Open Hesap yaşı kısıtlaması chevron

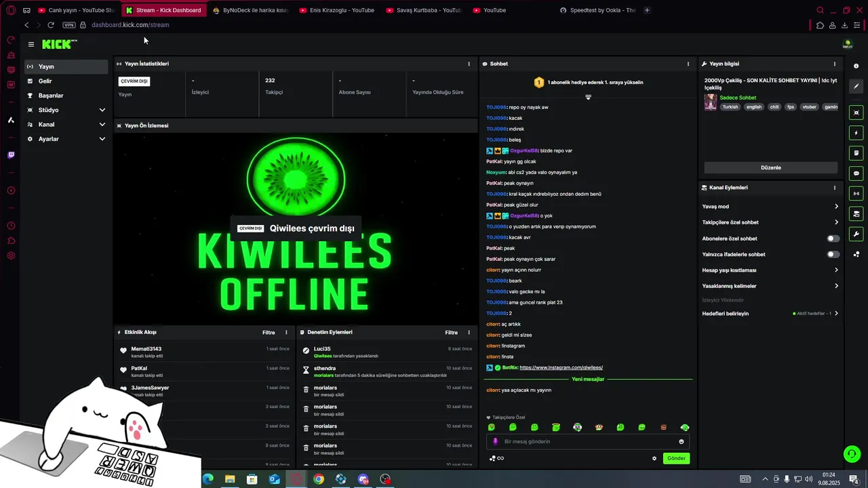point(836,270)
